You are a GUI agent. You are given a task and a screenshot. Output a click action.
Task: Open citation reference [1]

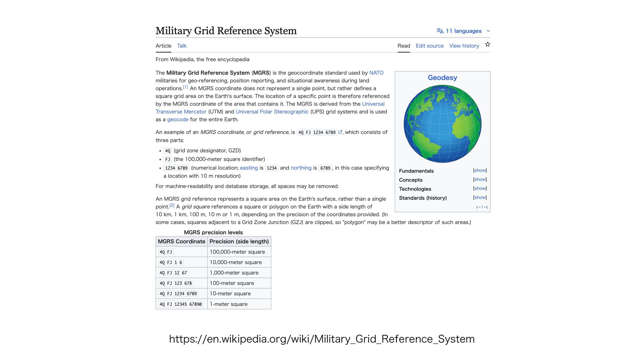pyautogui.click(x=185, y=87)
